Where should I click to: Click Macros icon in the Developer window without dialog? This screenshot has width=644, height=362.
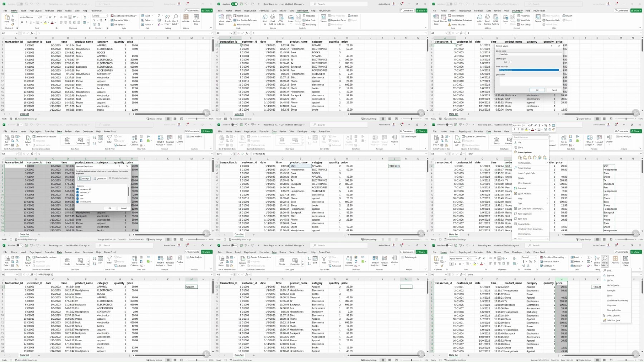[229, 19]
